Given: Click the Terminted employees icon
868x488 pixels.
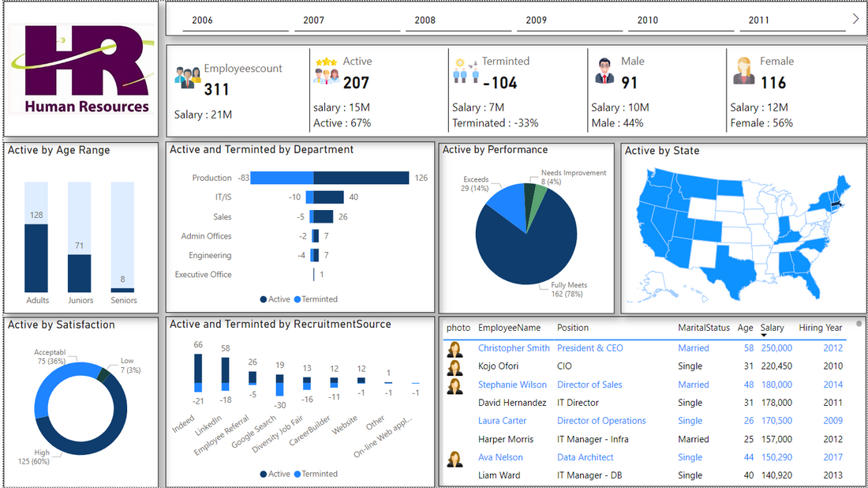Looking at the screenshot, I should pyautogui.click(x=465, y=70).
